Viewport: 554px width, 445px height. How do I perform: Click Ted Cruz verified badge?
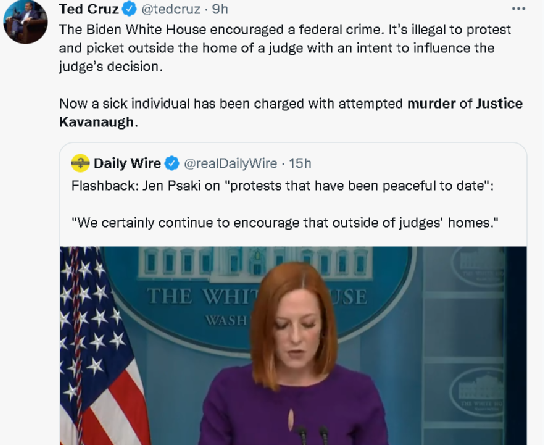pyautogui.click(x=129, y=9)
